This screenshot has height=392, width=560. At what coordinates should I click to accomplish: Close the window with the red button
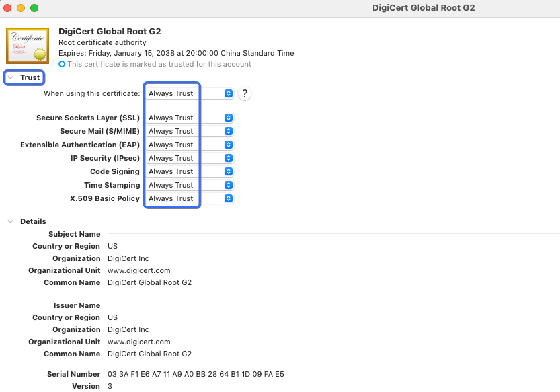(8, 8)
